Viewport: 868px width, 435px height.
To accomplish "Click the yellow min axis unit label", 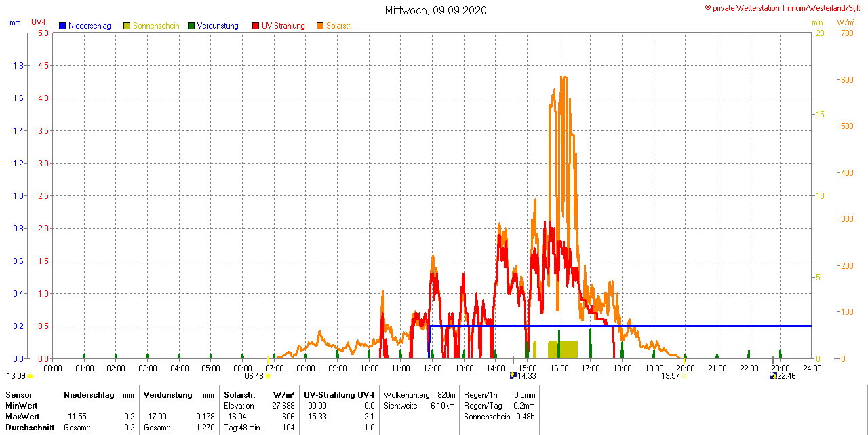I will coord(817,22).
